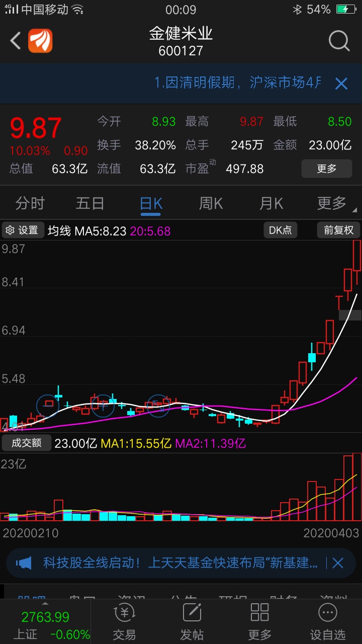Tap the Wi-Fi status icon
The image size is (362, 644).
pyautogui.click(x=77, y=10)
